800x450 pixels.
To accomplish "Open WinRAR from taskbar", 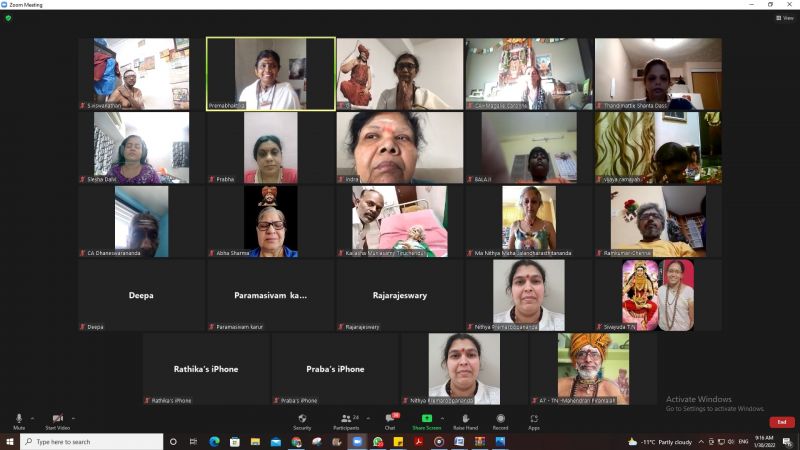I will point(480,442).
